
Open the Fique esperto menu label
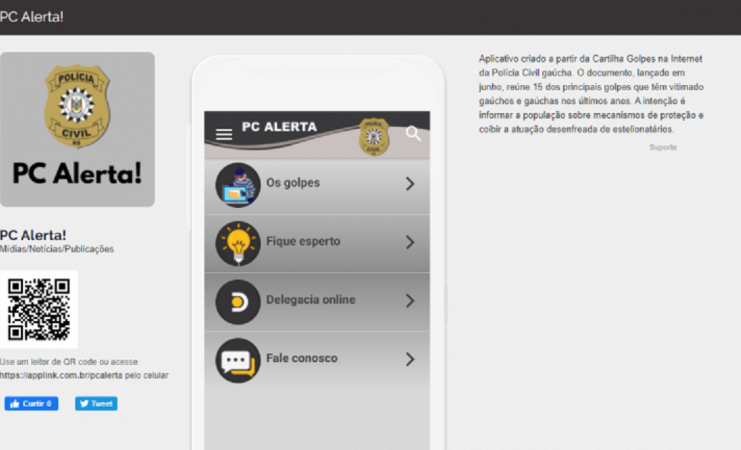point(303,241)
